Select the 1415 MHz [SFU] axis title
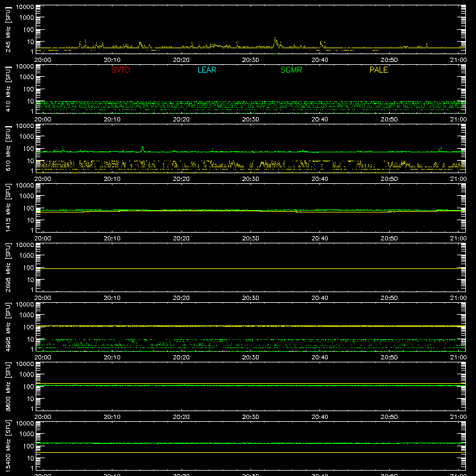 (x=8, y=208)
